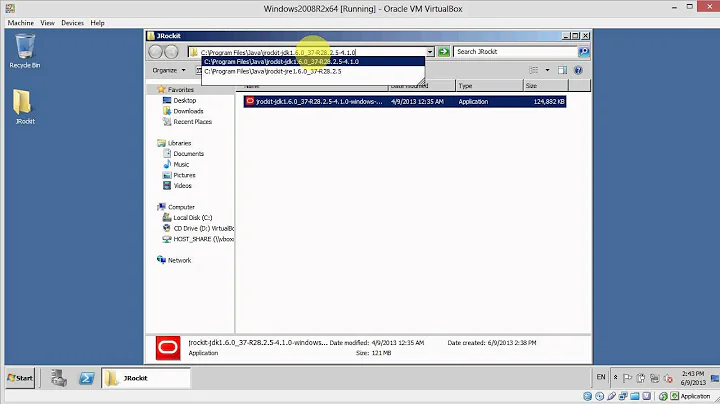This screenshot has width=720, height=404.
Task: Select the jrockit-jre1.6.0_37-R28.2.5 path suggestion
Action: [313, 72]
